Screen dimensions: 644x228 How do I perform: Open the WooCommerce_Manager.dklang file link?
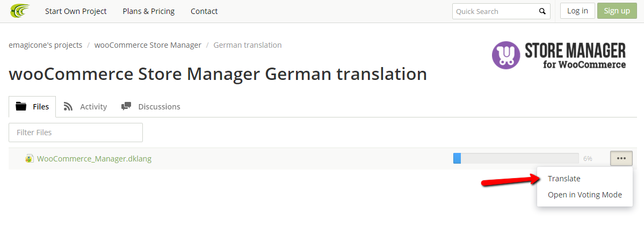94,159
